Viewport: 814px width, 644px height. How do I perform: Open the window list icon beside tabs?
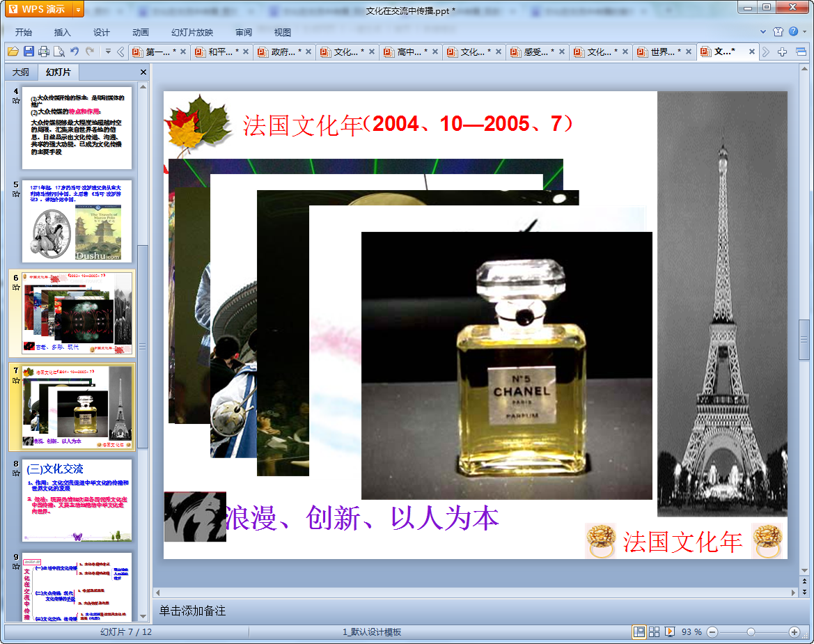[801, 52]
